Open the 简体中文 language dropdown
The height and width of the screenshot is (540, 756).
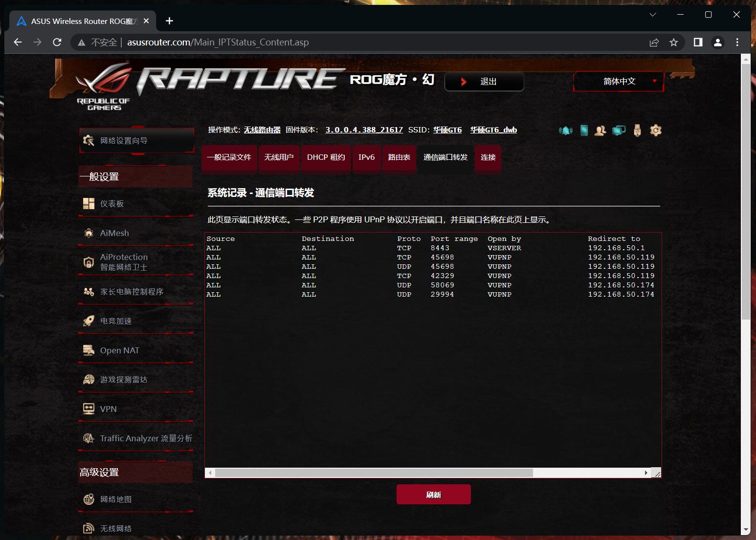(x=619, y=82)
